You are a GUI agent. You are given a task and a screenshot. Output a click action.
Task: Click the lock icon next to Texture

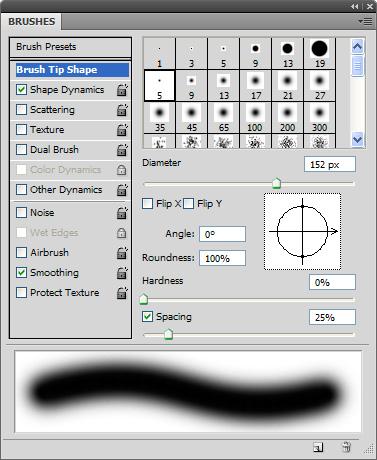[x=122, y=130]
